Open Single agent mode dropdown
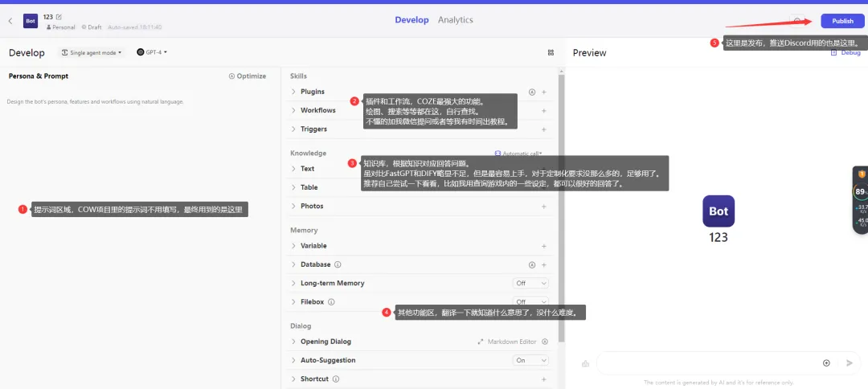This screenshot has height=389, width=868. click(92, 52)
